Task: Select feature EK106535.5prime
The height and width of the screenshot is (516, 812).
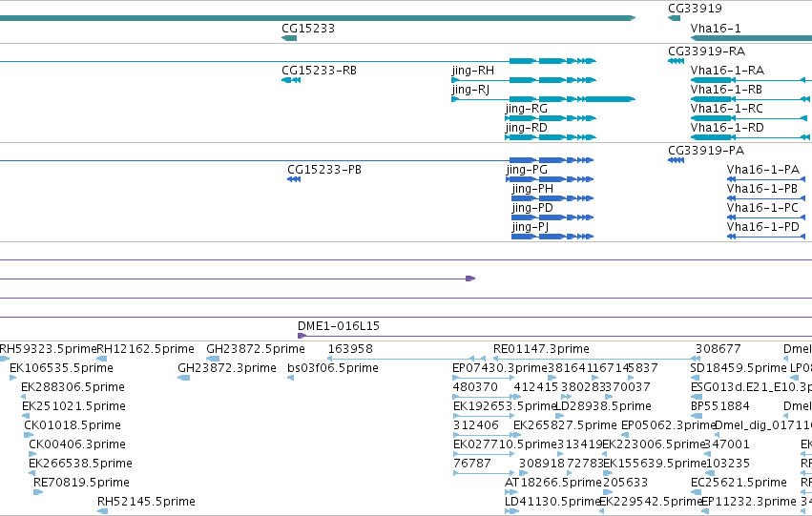Action: [x=62, y=368]
